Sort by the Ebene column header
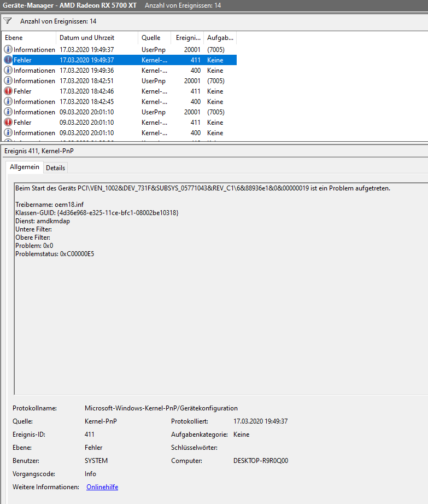 tap(29, 38)
